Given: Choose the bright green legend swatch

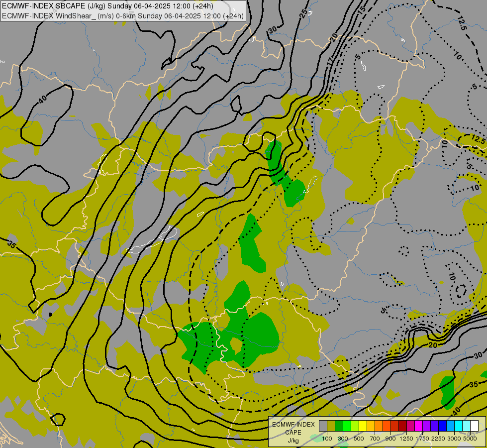Looking at the screenshot, I should (x=347, y=426).
